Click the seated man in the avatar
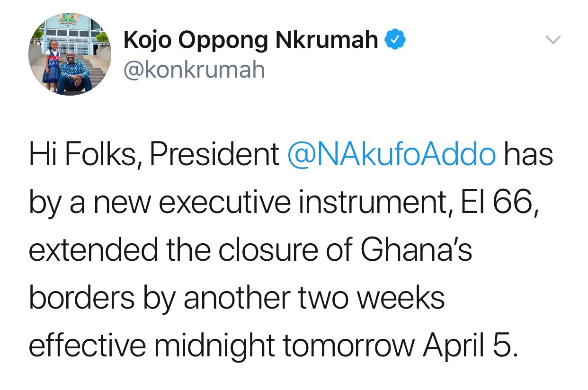Screen dimensions: 588x390 [x=75, y=71]
